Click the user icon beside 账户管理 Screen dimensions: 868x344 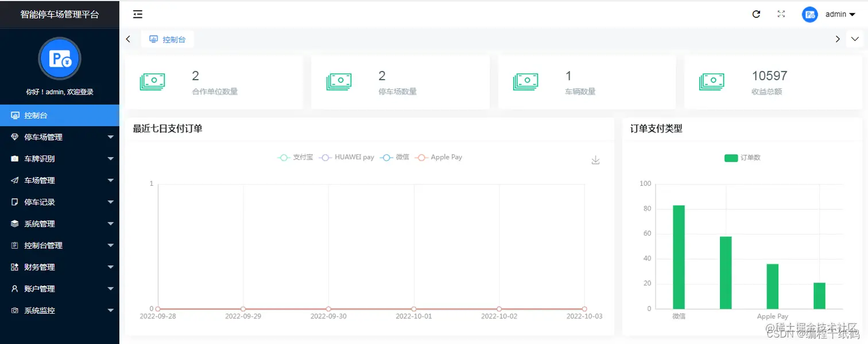click(x=15, y=289)
